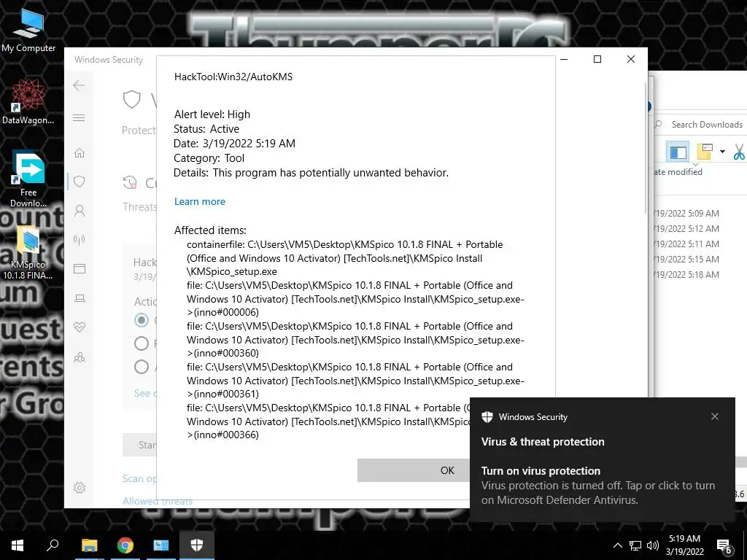Sort by Date modified column in Explorer
747x560 pixels.
click(x=678, y=172)
